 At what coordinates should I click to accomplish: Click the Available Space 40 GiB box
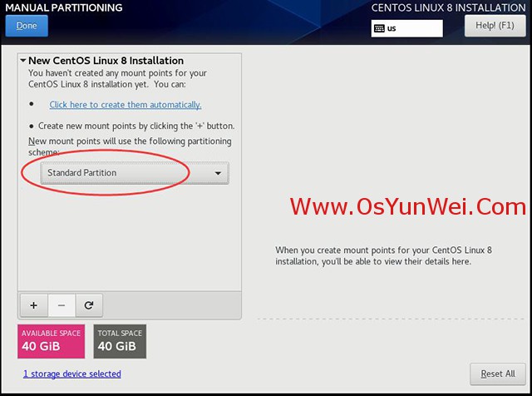click(52, 341)
